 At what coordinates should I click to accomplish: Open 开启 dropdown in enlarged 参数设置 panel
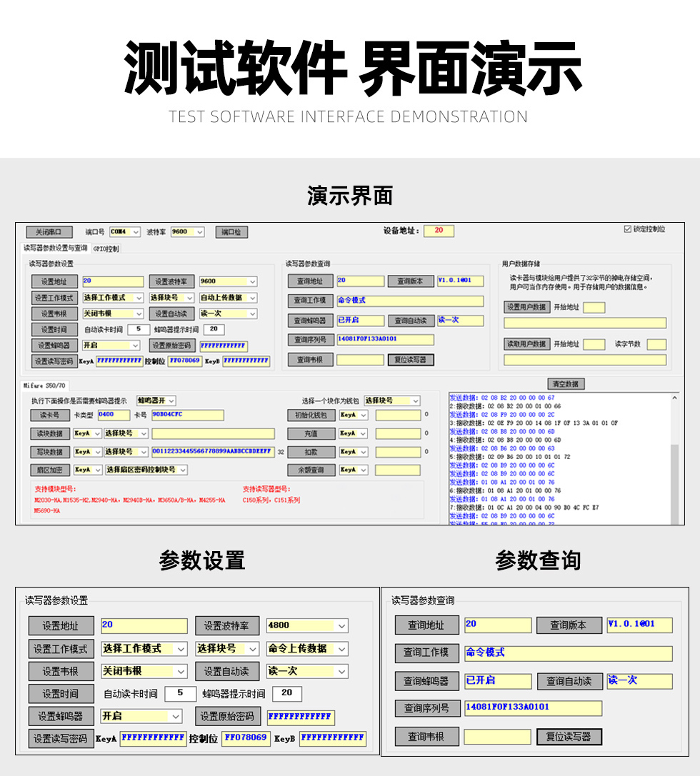tap(141, 716)
